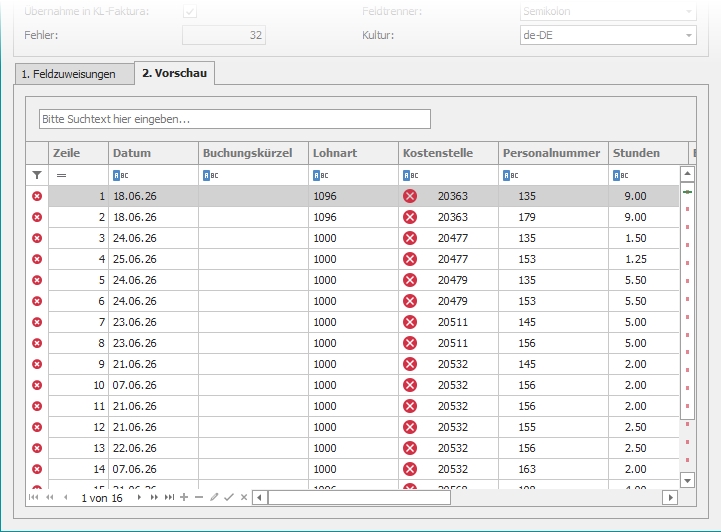
Task: Click Kostenstelle error icon in row 2
Action: (410, 217)
